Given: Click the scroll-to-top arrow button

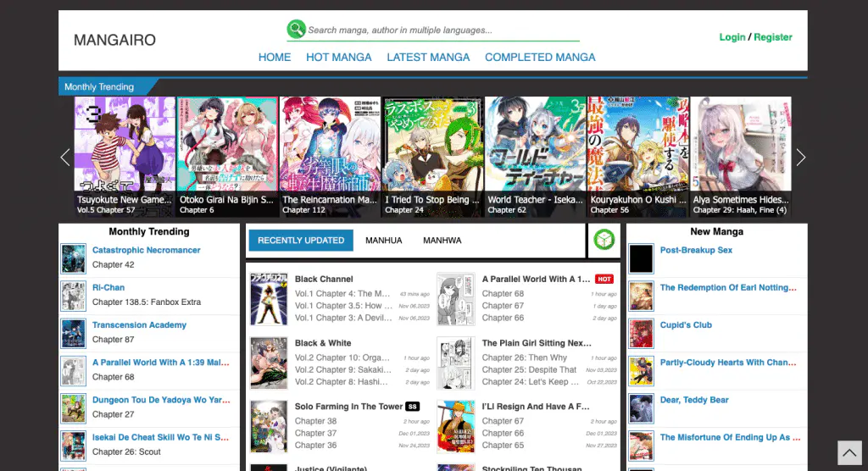Looking at the screenshot, I should pyautogui.click(x=849, y=452).
